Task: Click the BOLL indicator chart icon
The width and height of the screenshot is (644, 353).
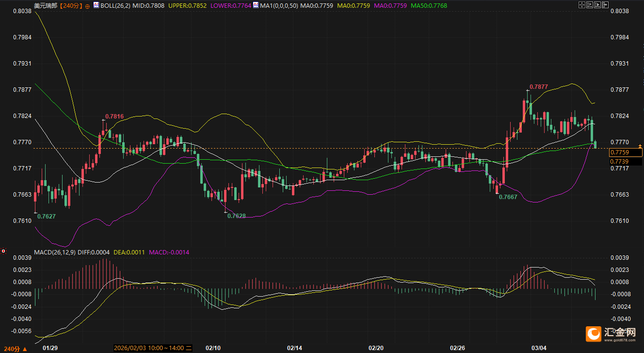Action: point(96,5)
